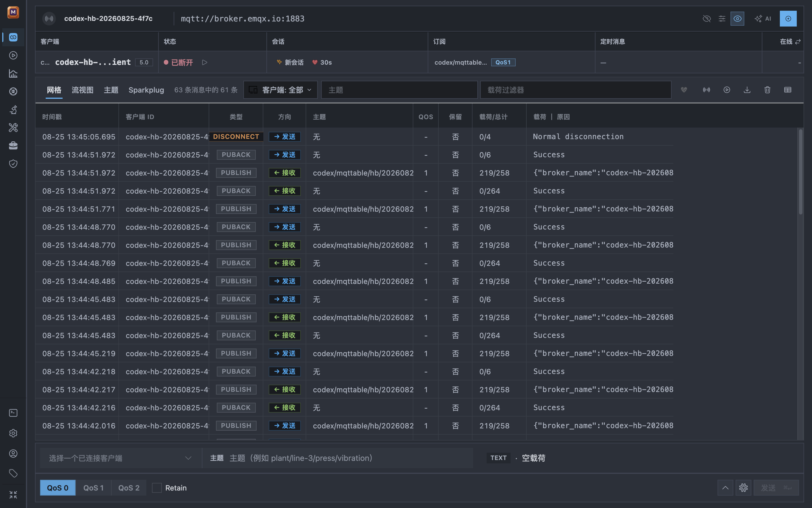Switch to the 主题 tab
The width and height of the screenshot is (812, 508).
pyautogui.click(x=111, y=90)
